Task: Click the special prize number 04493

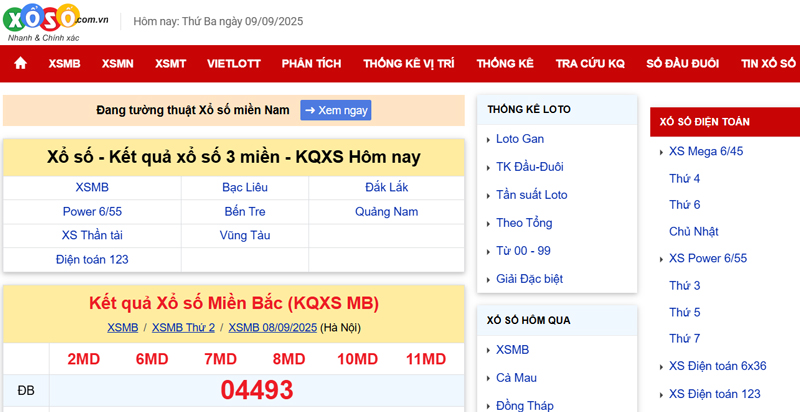Action: tap(257, 391)
